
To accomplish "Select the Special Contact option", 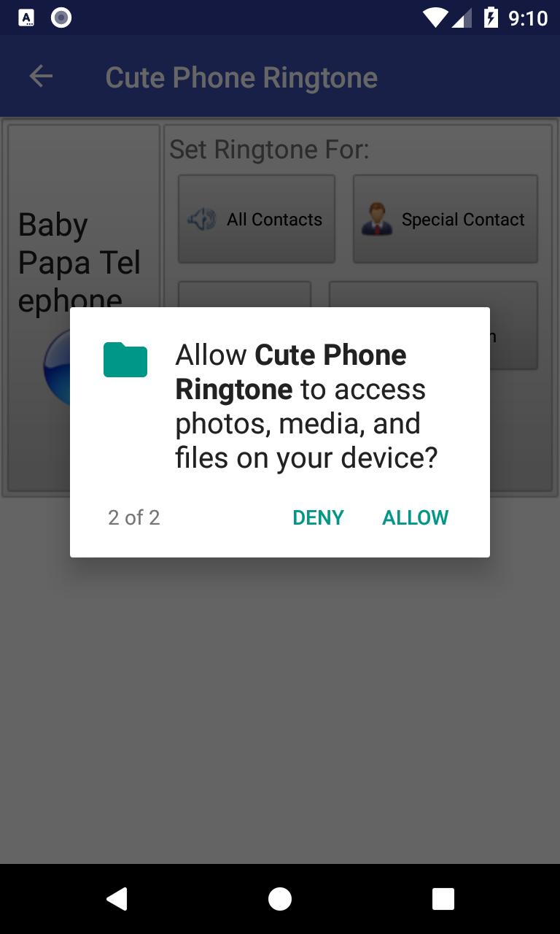I will tap(446, 219).
